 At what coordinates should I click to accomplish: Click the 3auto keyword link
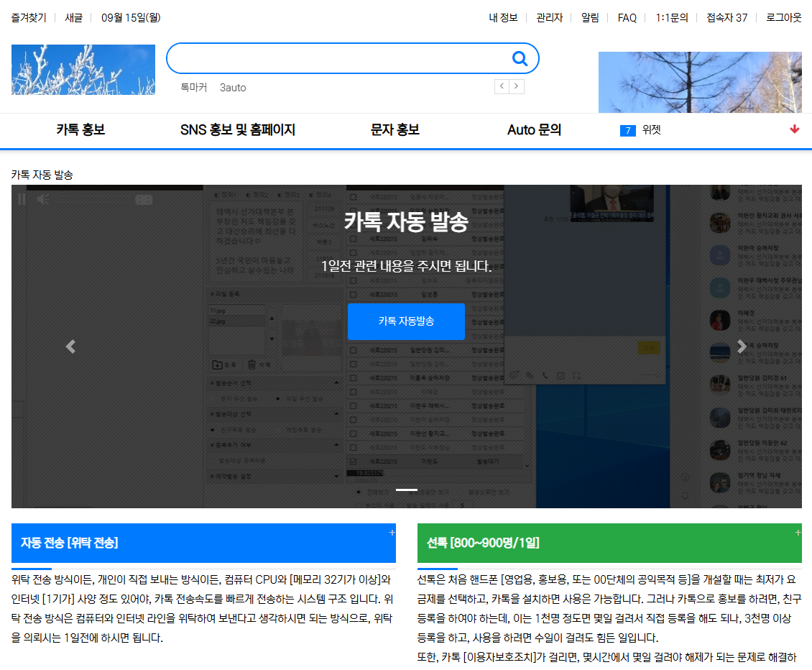233,88
